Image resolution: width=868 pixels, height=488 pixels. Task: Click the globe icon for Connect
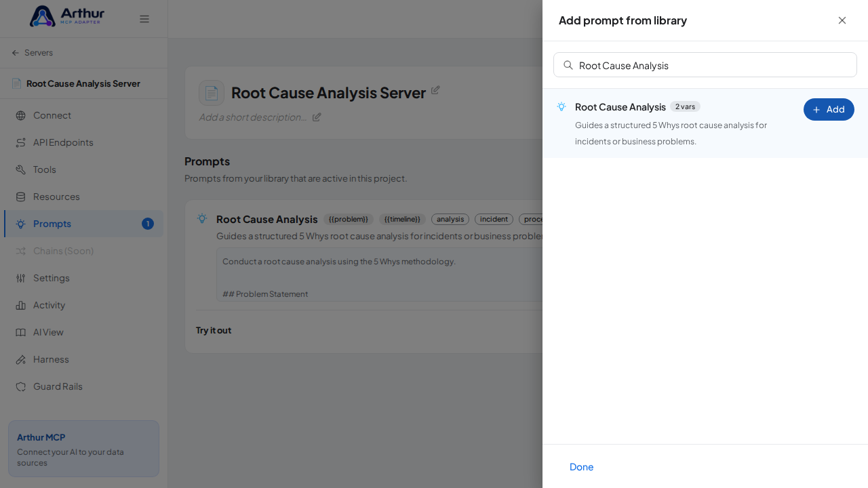(21, 115)
